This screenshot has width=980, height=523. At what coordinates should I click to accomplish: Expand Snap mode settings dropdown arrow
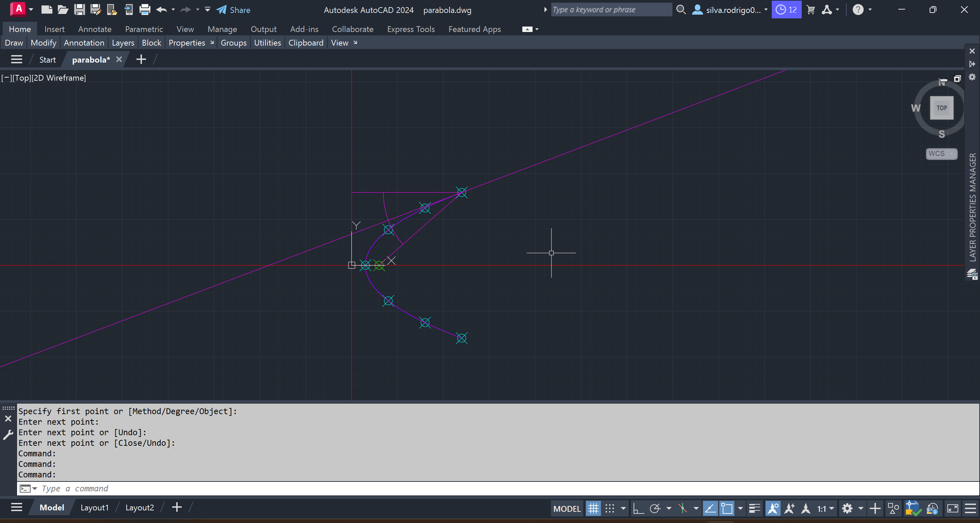pyautogui.click(x=623, y=508)
